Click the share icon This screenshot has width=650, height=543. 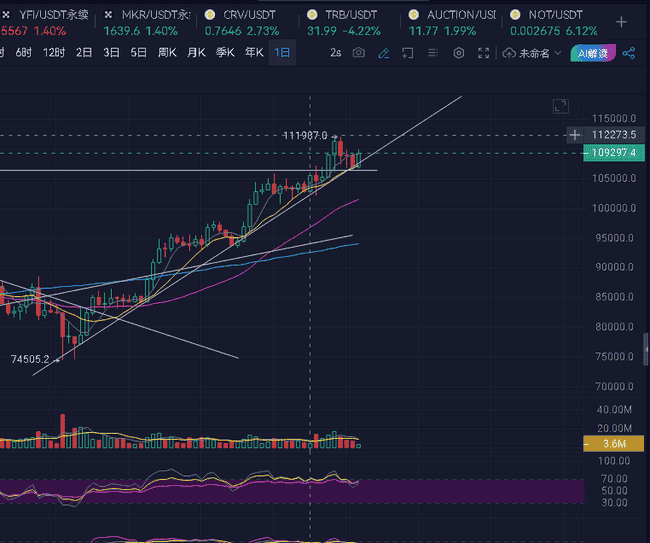[629, 52]
